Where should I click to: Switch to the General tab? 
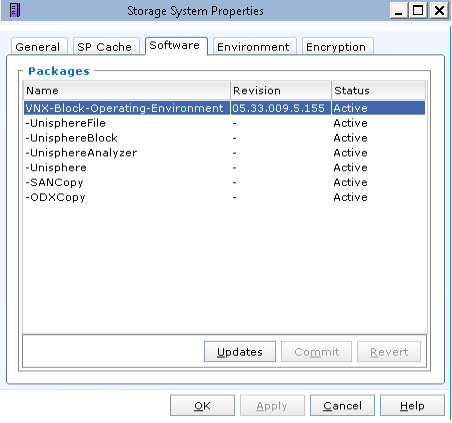(x=39, y=46)
